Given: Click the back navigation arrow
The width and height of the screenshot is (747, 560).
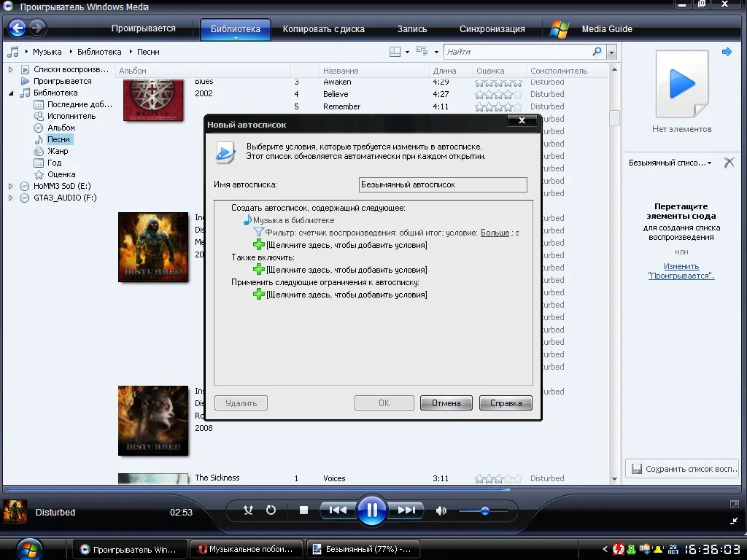Looking at the screenshot, I should 18,28.
